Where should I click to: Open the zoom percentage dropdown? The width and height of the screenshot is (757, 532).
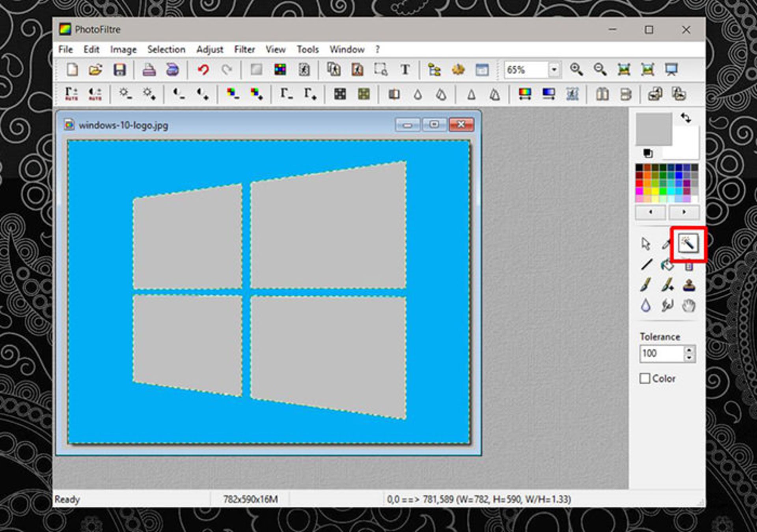click(554, 70)
